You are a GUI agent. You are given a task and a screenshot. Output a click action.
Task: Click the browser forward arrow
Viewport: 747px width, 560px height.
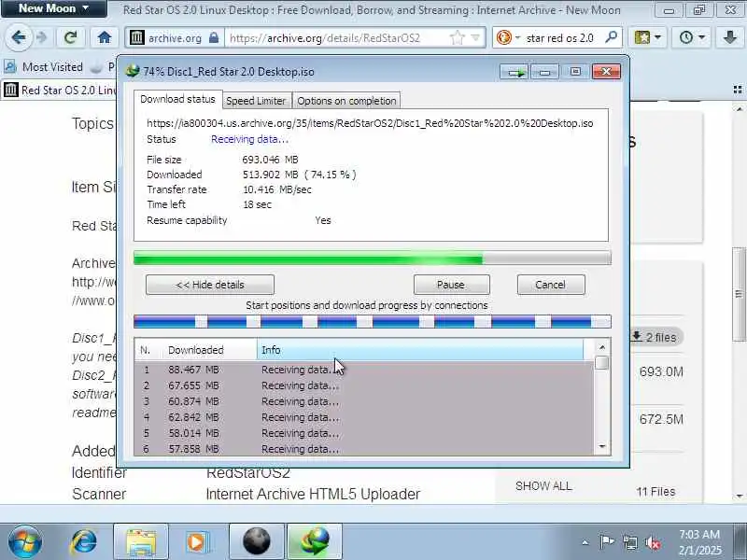click(x=42, y=37)
